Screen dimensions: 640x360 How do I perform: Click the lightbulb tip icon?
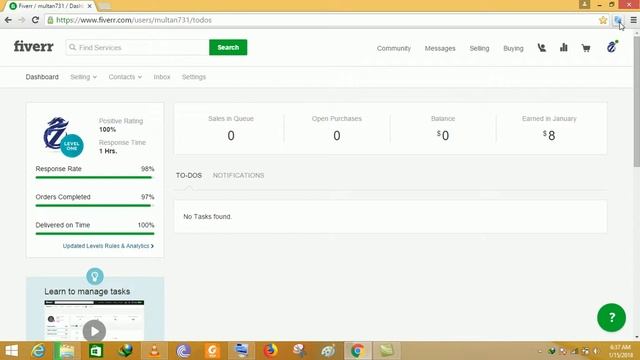click(95, 276)
